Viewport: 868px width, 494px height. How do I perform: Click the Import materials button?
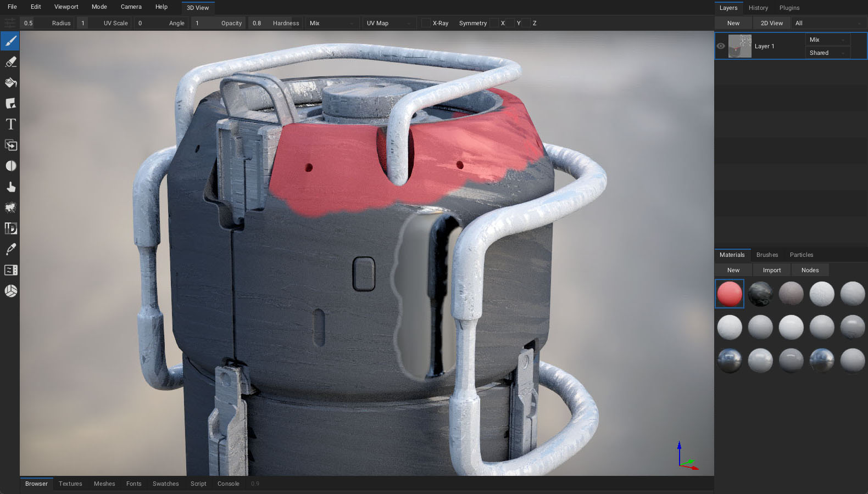(x=771, y=270)
